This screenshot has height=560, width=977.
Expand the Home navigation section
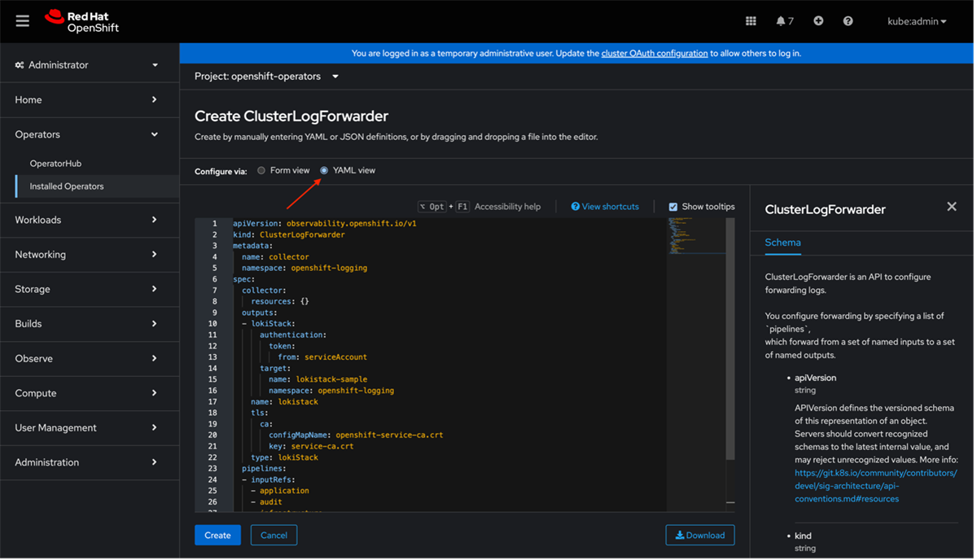pos(89,99)
